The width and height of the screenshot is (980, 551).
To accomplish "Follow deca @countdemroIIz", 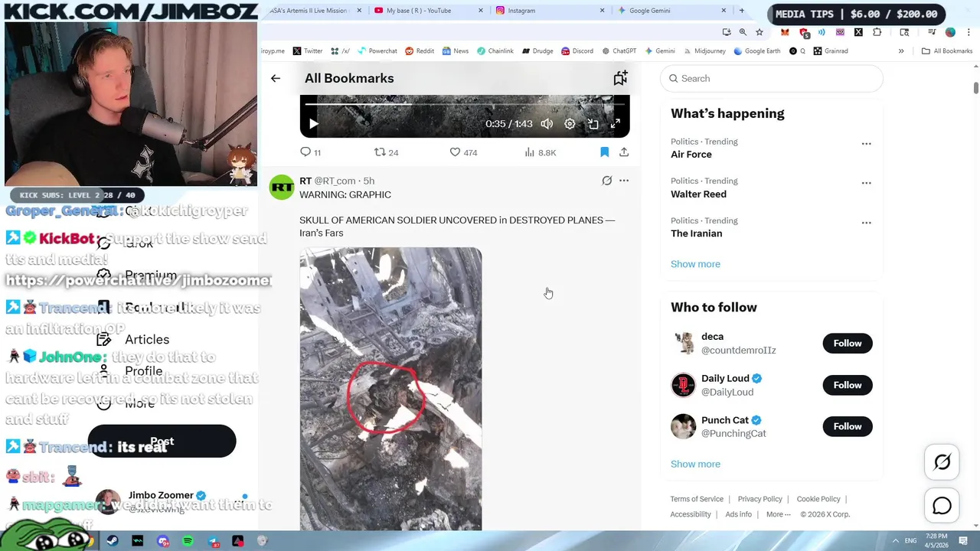I will (x=848, y=343).
